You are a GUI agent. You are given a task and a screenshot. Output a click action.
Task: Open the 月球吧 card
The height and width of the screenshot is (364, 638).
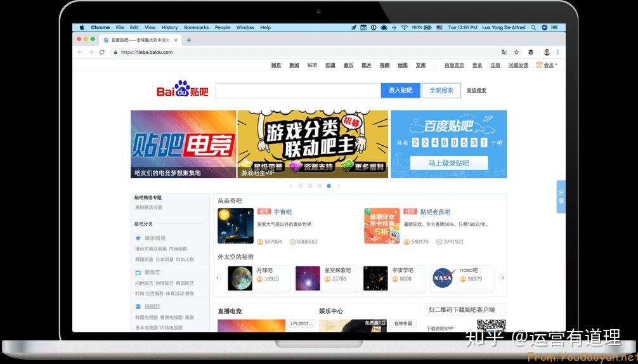click(258, 278)
